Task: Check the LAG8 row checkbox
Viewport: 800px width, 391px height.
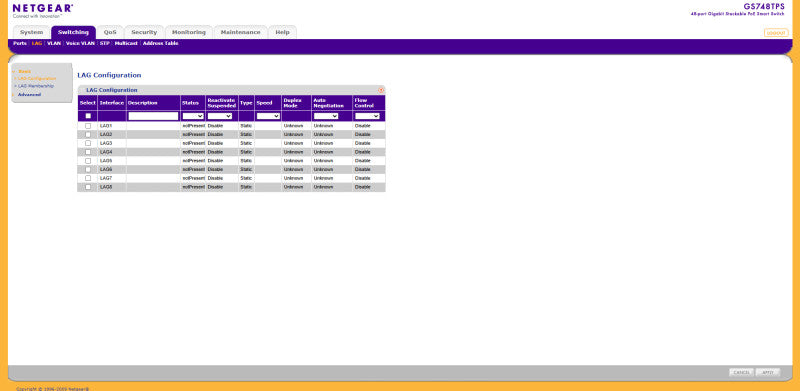Action: tap(88, 187)
